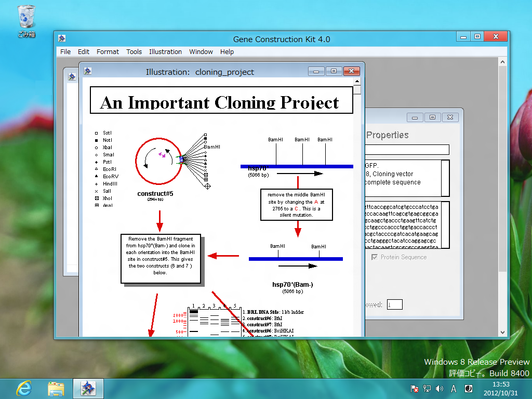Click the down arrow of the main window scrollbar

502,332
